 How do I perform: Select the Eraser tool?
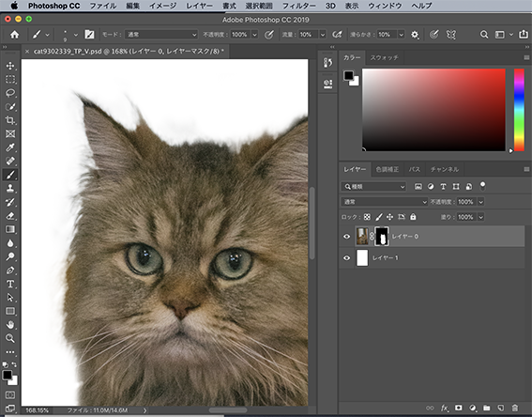click(10, 216)
